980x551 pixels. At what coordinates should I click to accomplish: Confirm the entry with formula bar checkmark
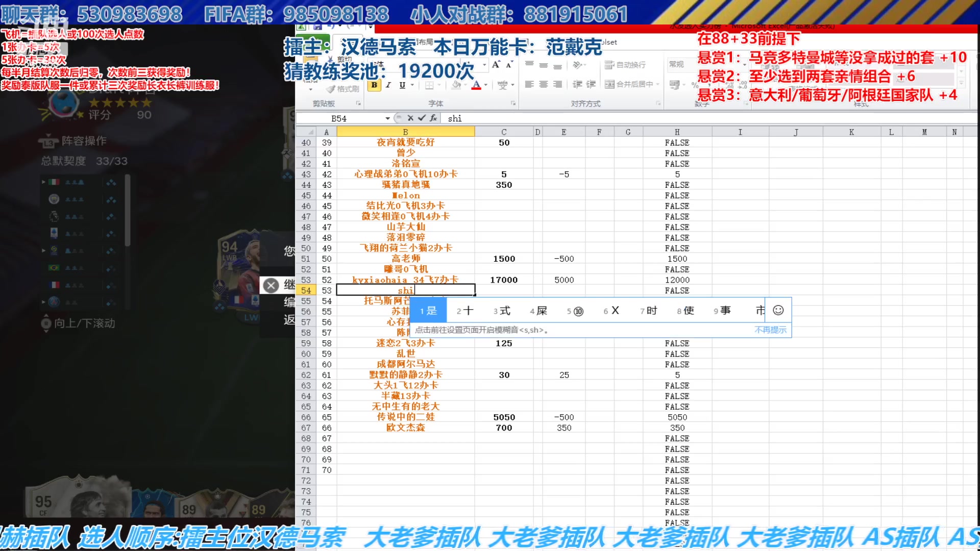(422, 118)
